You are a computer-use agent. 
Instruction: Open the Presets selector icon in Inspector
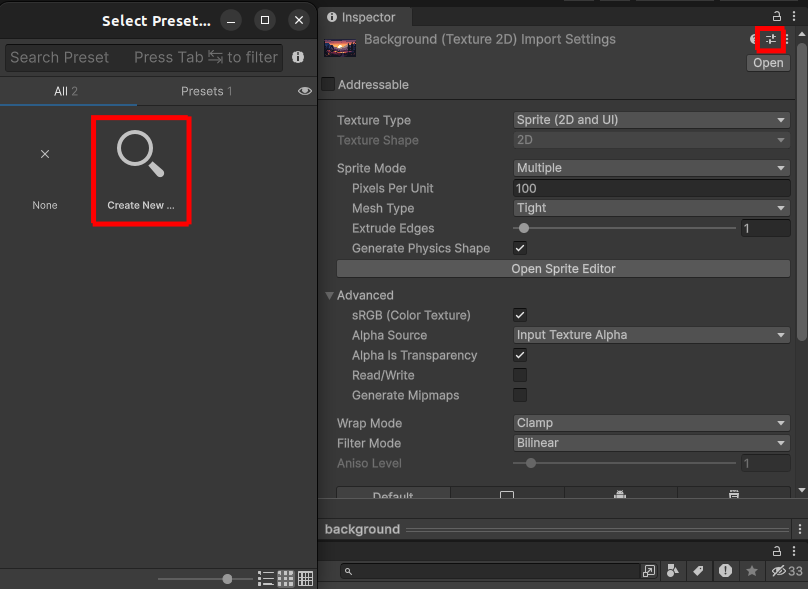[771, 39]
